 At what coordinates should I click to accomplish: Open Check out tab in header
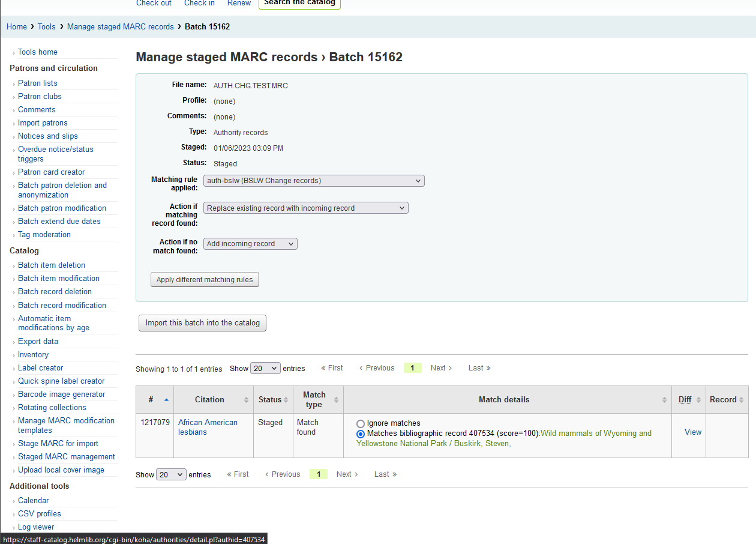click(x=154, y=3)
